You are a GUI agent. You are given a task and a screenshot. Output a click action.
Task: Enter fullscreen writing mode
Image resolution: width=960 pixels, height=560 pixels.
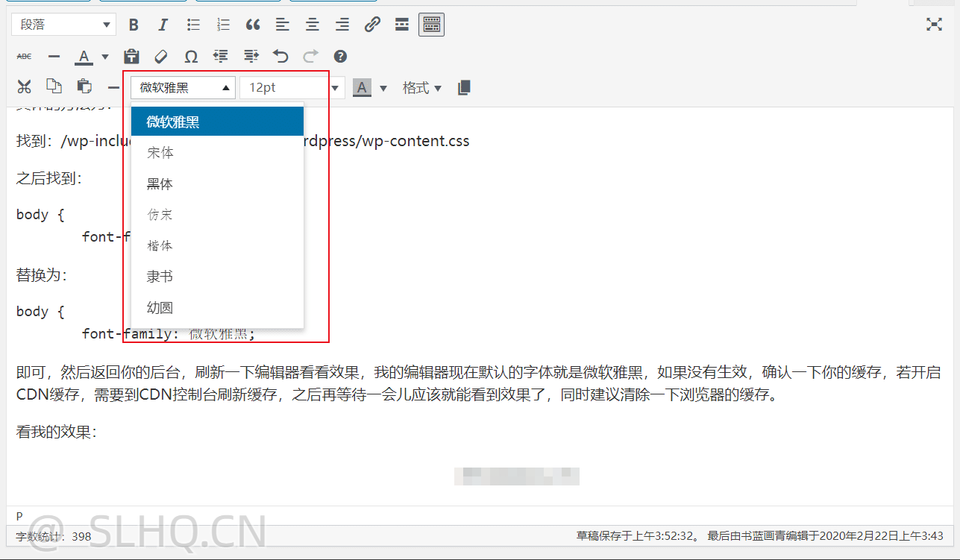934,25
